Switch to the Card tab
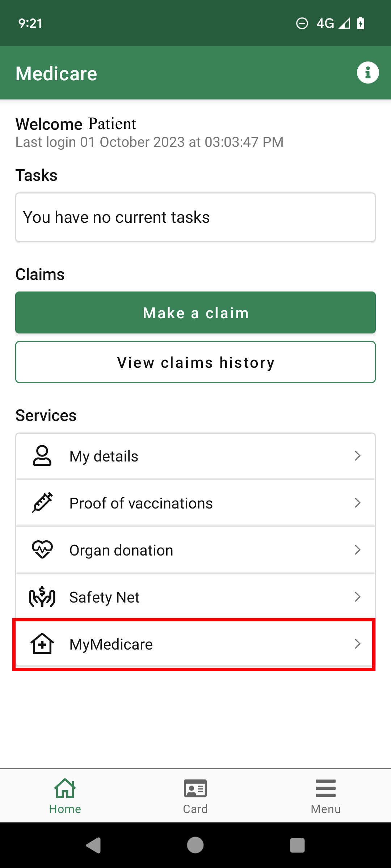391x868 pixels. coord(195,796)
